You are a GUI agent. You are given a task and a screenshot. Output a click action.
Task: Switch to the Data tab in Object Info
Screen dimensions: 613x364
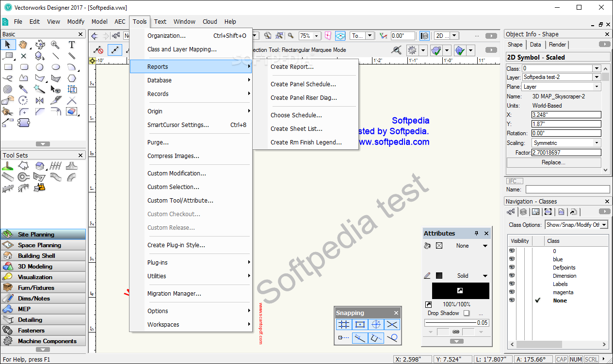[x=535, y=45]
